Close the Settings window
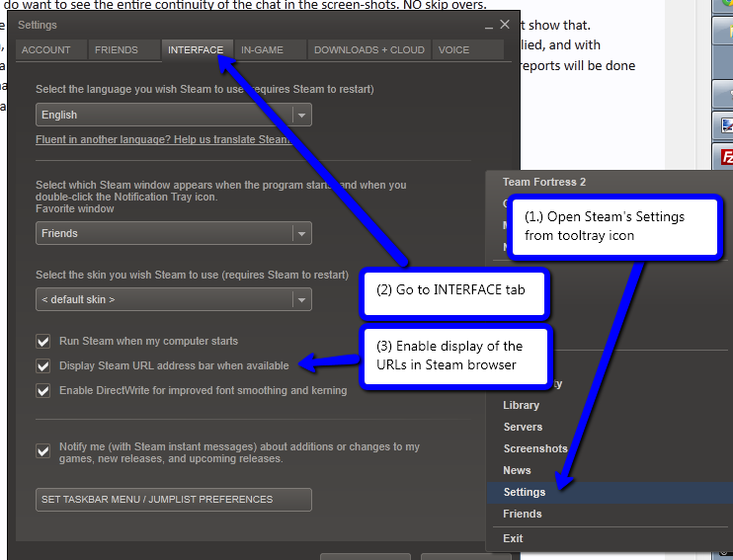Image resolution: width=733 pixels, height=560 pixels. pyautogui.click(x=505, y=25)
